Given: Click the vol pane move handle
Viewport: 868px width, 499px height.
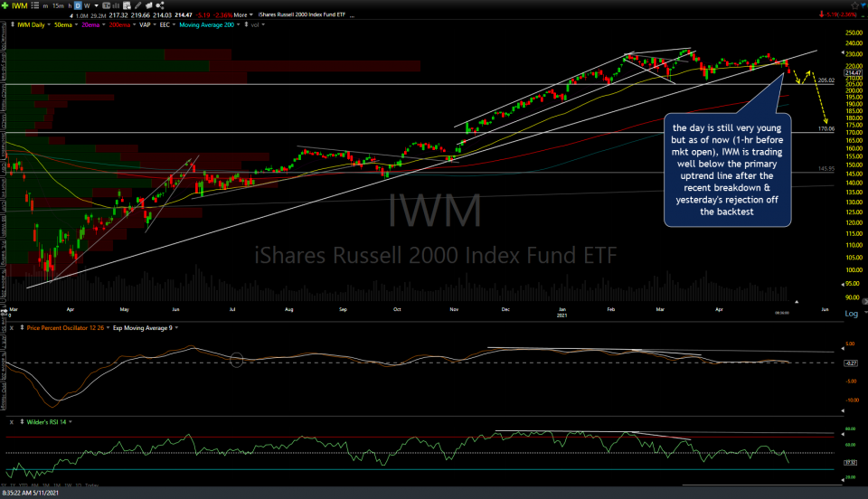Looking at the screenshot, I should coord(246,25).
